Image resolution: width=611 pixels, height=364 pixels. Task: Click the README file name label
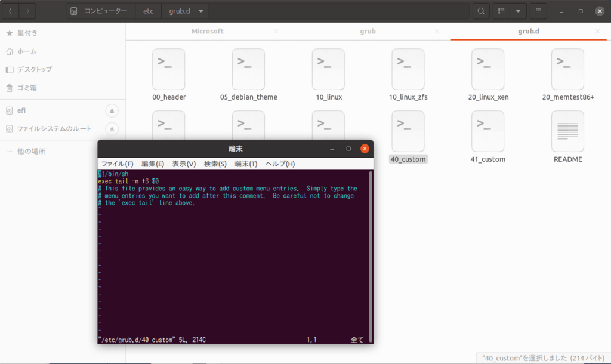pos(568,159)
